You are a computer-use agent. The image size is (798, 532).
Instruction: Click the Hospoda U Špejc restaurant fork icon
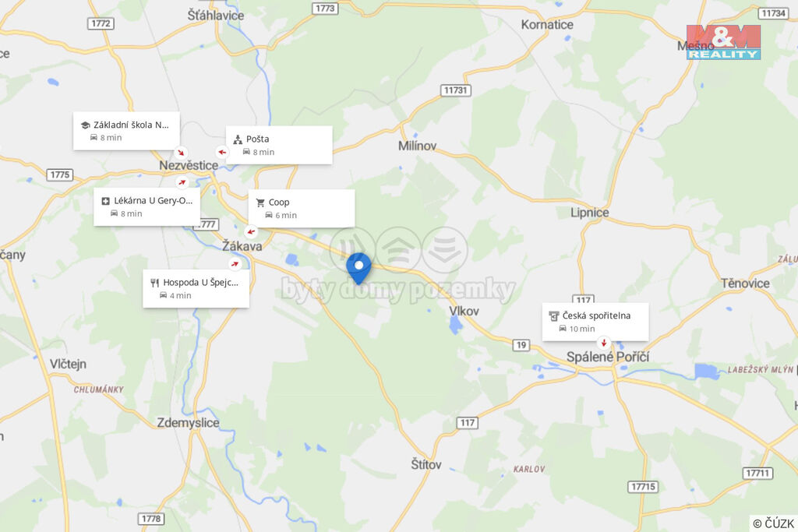(x=155, y=283)
